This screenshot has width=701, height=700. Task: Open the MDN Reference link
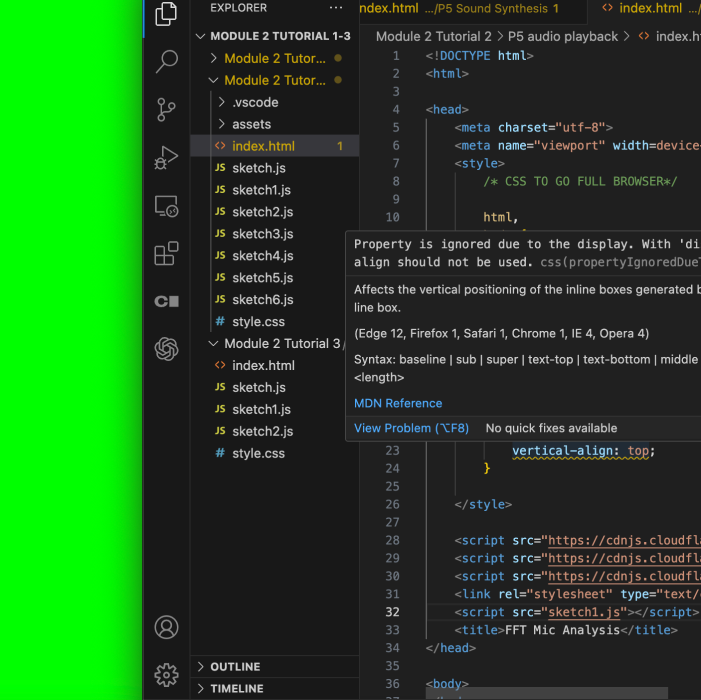click(398, 403)
